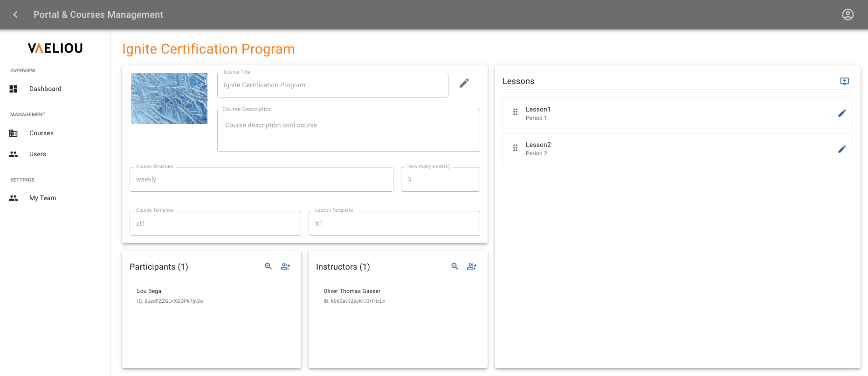
Task: Edit course details with the pencil icon
Action: click(x=464, y=83)
